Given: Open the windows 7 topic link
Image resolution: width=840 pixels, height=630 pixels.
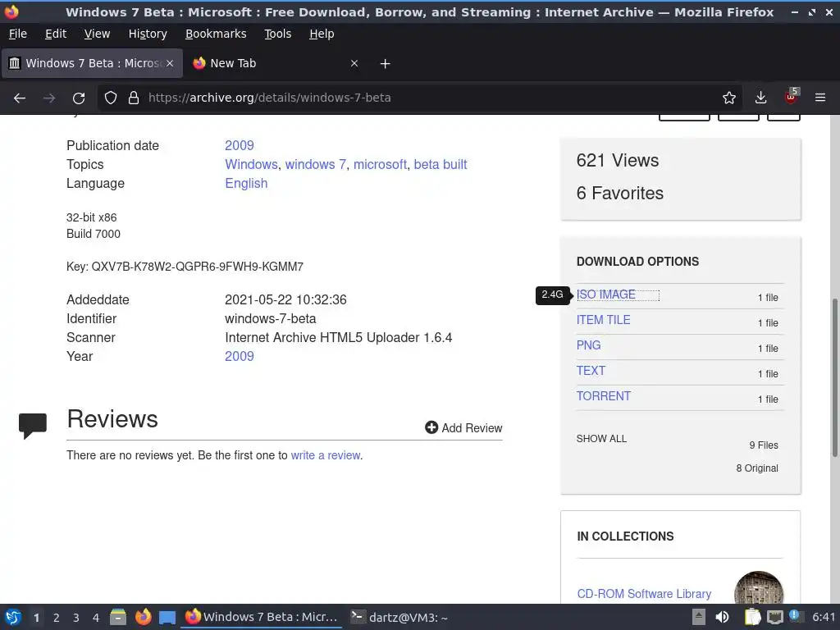Looking at the screenshot, I should [316, 164].
